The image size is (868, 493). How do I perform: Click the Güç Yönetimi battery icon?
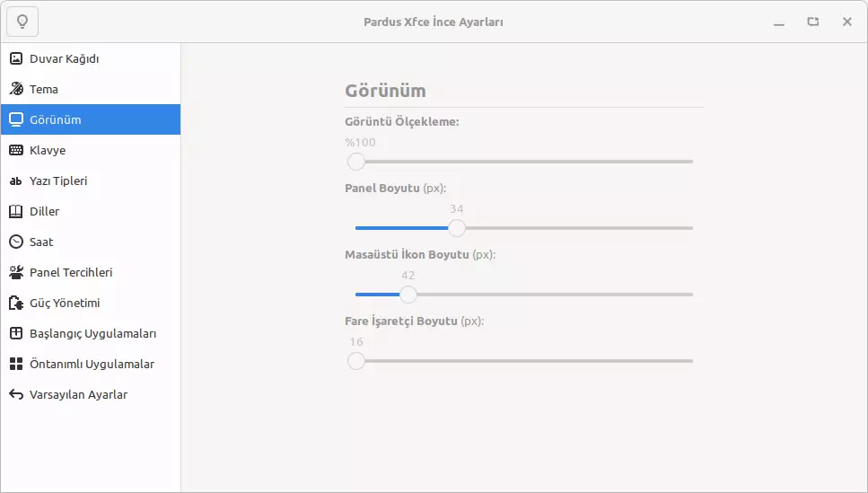point(16,303)
